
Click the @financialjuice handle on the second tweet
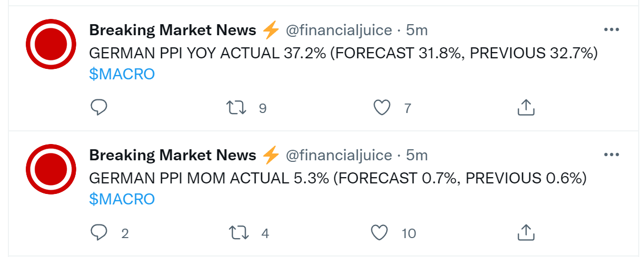tap(339, 156)
